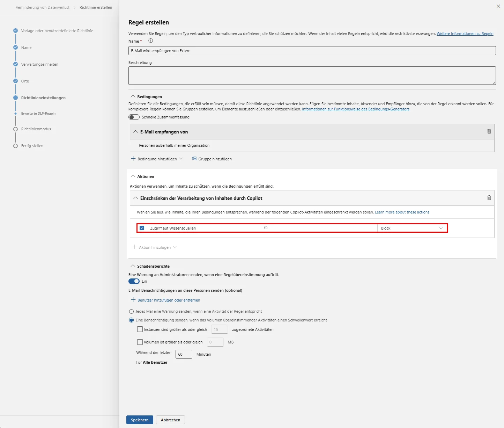Select 'Jedes Mal eine Warnung senden' radio
504x428 pixels.
131,311
